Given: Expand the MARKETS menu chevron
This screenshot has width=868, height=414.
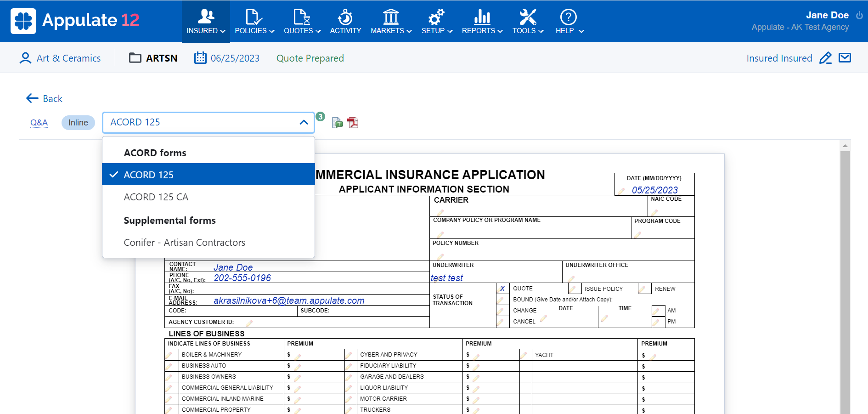Looking at the screenshot, I should point(409,31).
